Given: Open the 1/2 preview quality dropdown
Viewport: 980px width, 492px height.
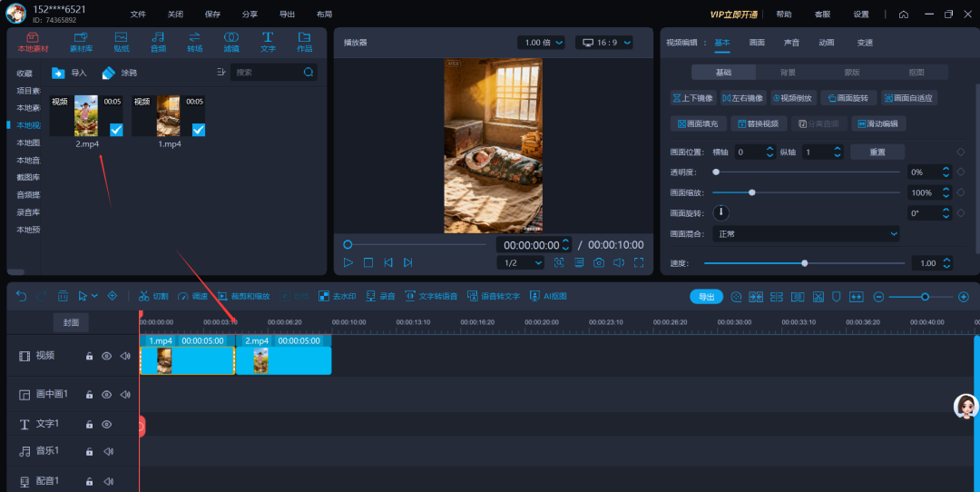Looking at the screenshot, I should 521,262.
